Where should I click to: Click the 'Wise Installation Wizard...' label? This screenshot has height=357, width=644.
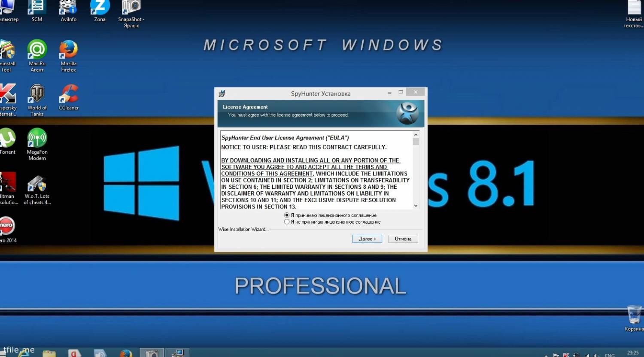(x=243, y=230)
